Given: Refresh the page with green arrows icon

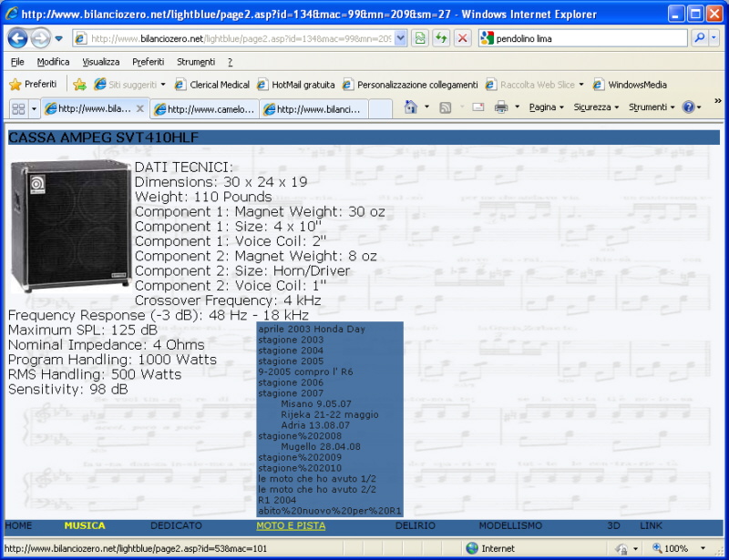Looking at the screenshot, I should pyautogui.click(x=441, y=38).
